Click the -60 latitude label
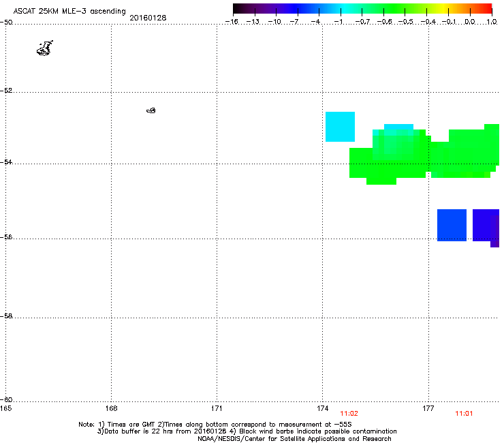This screenshot has height=443, width=504. pos(6,399)
